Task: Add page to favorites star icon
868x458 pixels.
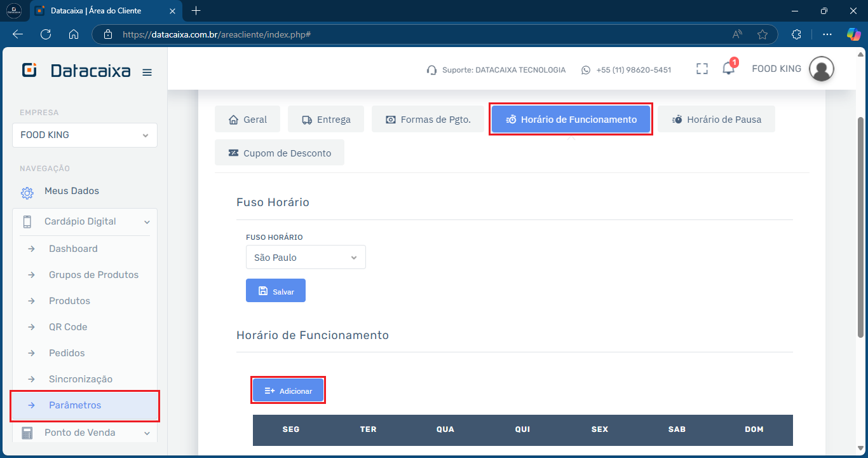Action: tap(763, 34)
